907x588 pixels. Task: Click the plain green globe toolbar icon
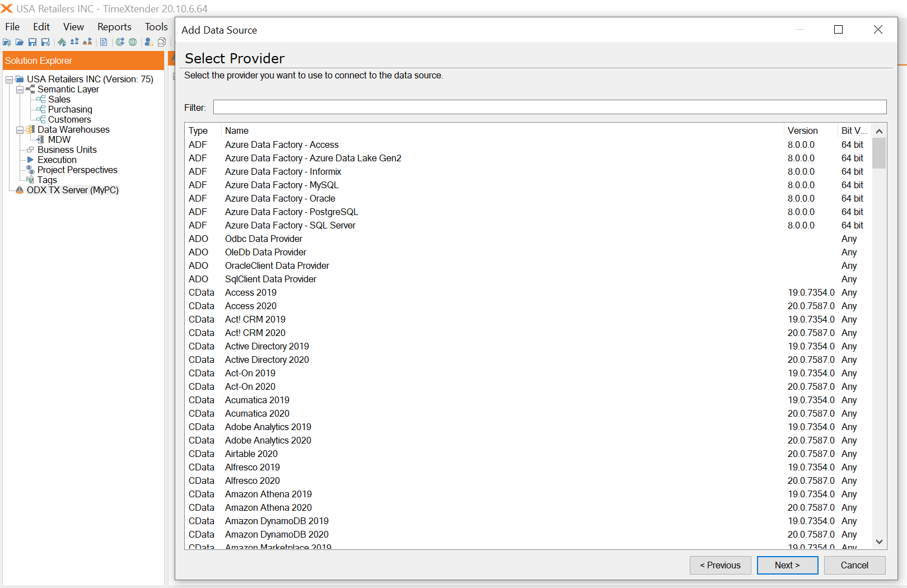pyautogui.click(x=133, y=42)
